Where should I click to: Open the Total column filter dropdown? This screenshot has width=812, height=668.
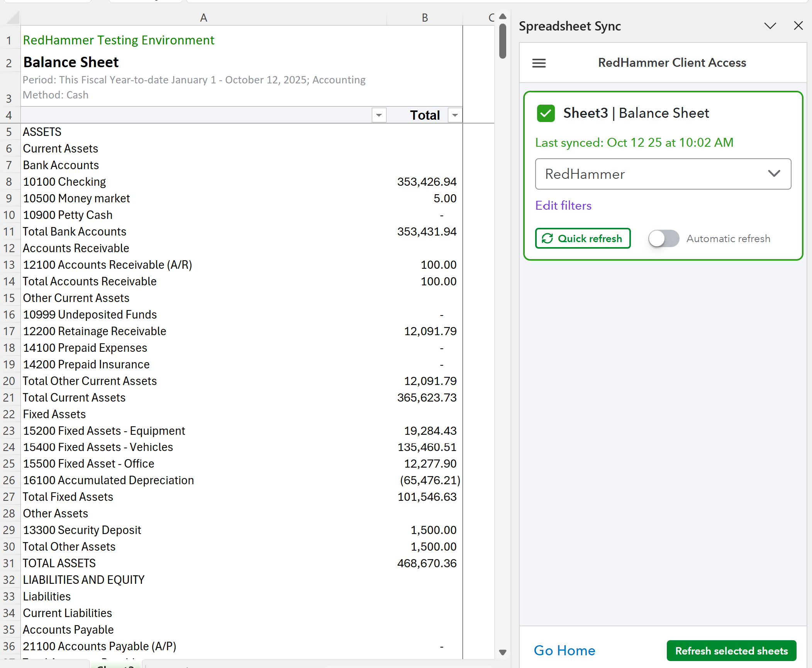coord(455,115)
